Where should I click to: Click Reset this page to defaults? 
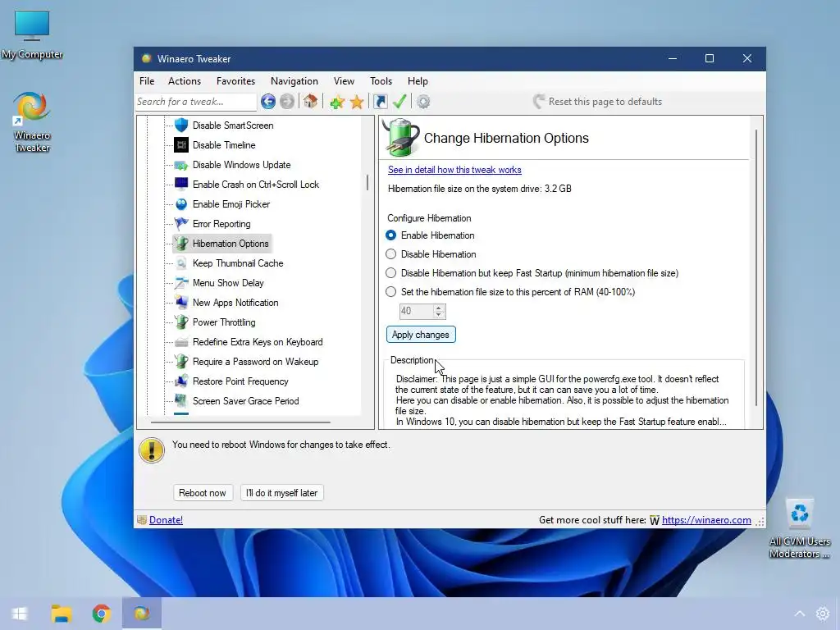(x=597, y=102)
